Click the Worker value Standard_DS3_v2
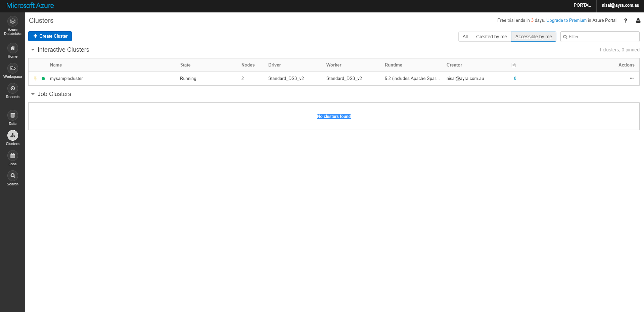The height and width of the screenshot is (312, 644). coord(344,79)
